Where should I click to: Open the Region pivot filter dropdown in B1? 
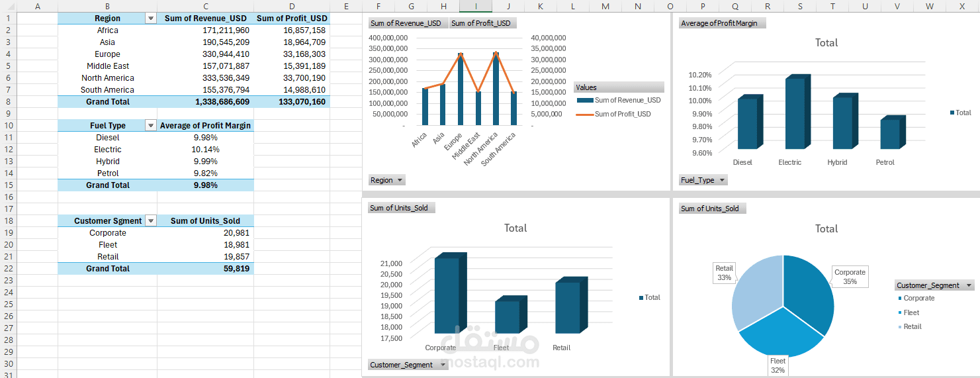click(151, 19)
